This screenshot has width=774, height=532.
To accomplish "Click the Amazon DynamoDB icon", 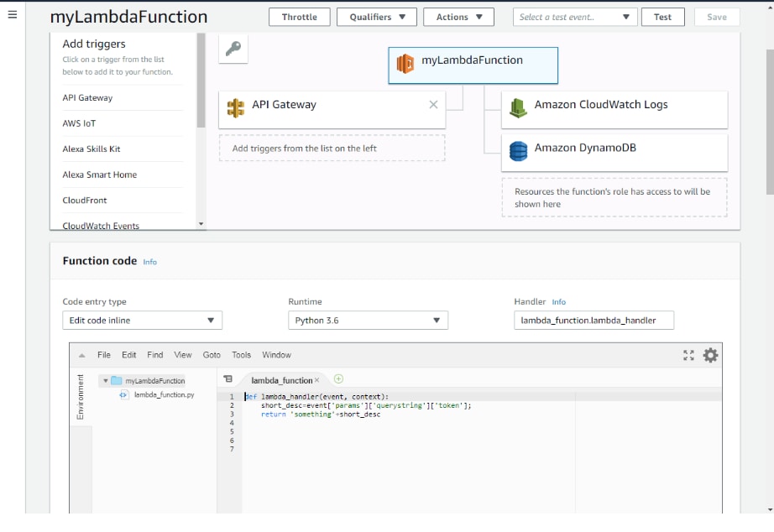I will [x=518, y=152].
